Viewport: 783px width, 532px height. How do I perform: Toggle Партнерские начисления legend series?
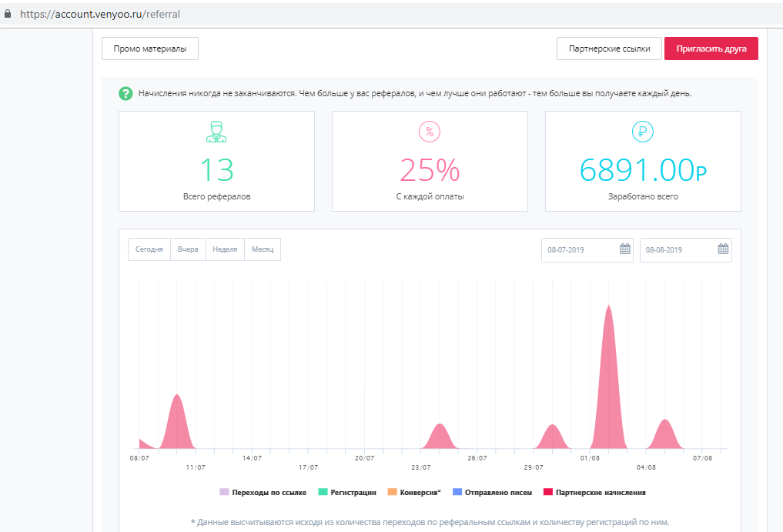[594, 493]
